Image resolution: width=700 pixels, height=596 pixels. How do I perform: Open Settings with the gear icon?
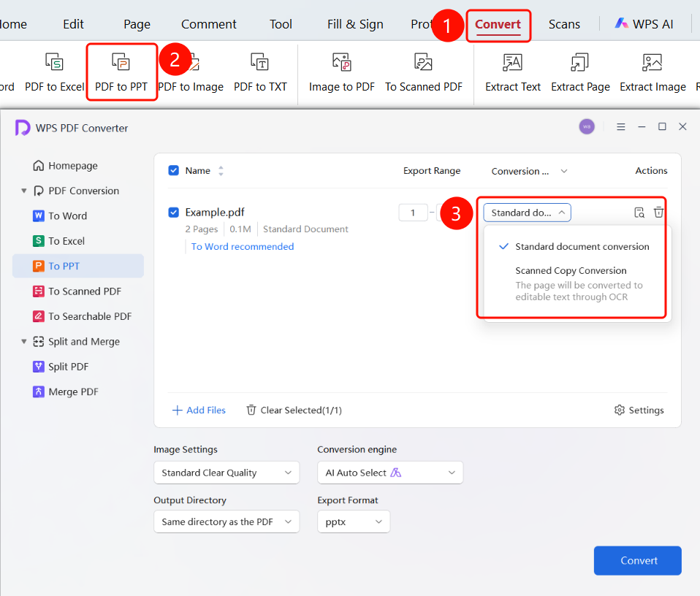(639, 410)
